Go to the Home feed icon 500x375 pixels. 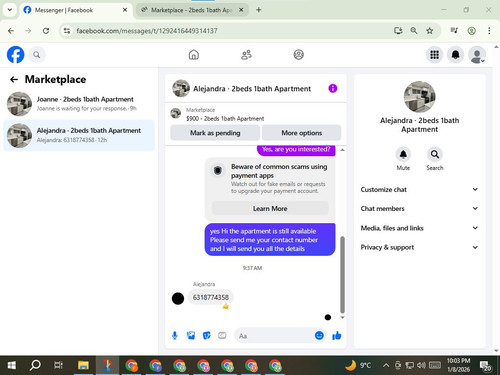(x=194, y=55)
